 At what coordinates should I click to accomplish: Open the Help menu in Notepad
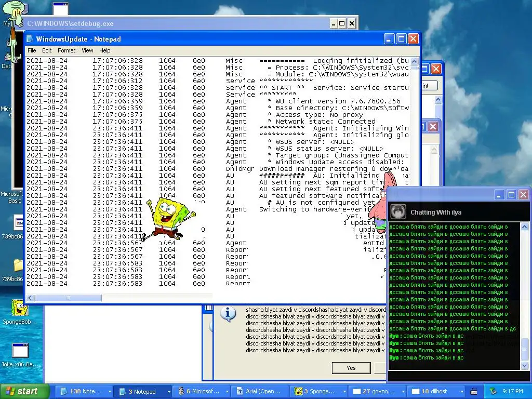coord(104,50)
